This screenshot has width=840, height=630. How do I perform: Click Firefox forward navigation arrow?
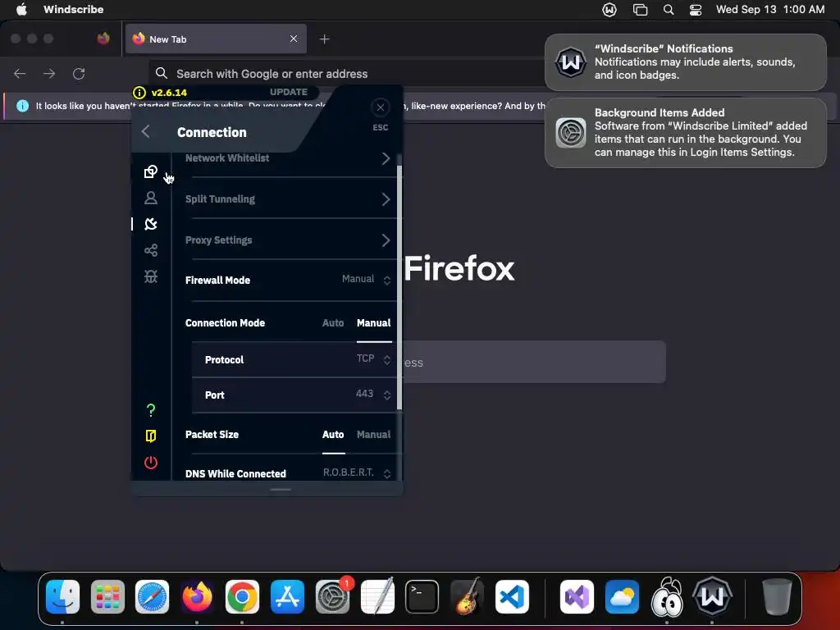click(x=49, y=73)
